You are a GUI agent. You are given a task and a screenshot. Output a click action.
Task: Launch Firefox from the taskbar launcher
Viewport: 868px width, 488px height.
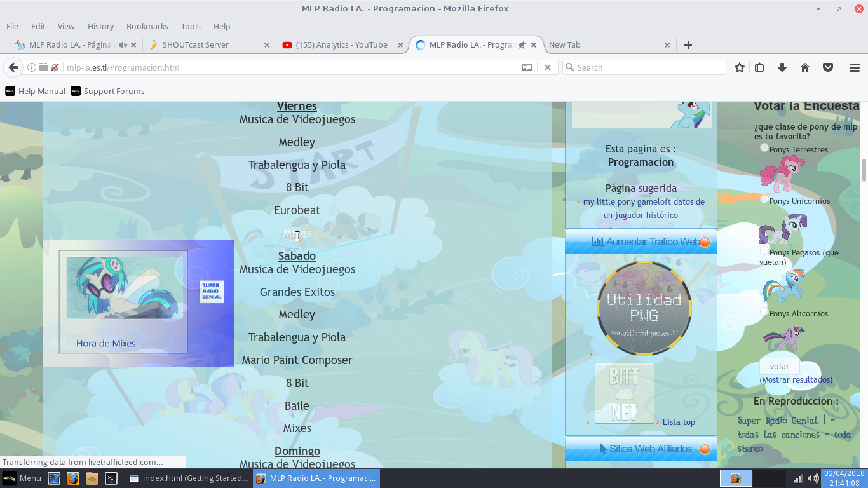click(x=73, y=478)
